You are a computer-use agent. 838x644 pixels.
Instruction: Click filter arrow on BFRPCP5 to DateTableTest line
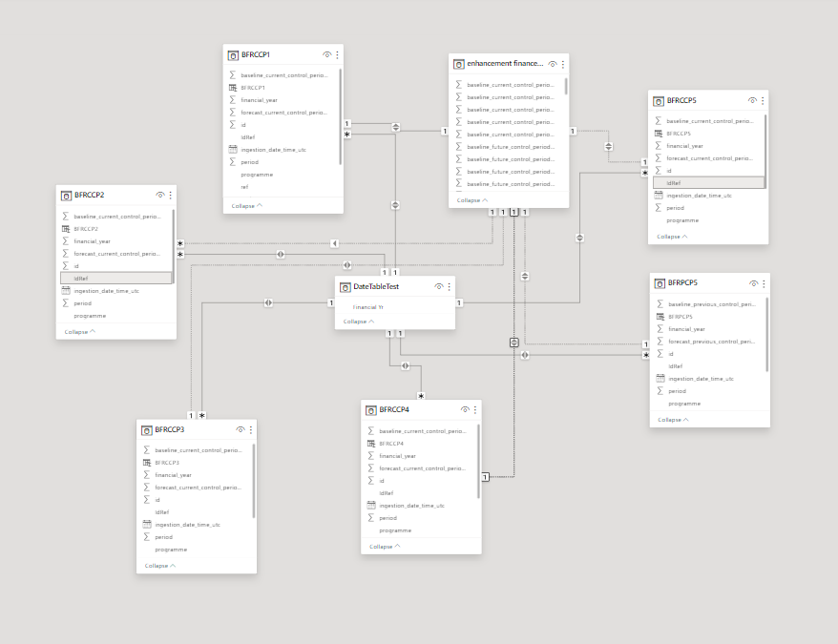coord(525,355)
